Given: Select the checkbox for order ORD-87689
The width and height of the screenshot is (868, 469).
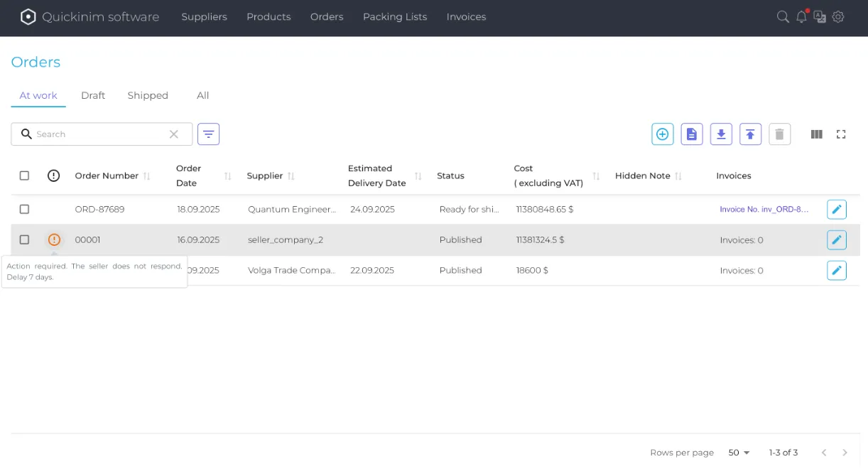Looking at the screenshot, I should click(x=24, y=210).
